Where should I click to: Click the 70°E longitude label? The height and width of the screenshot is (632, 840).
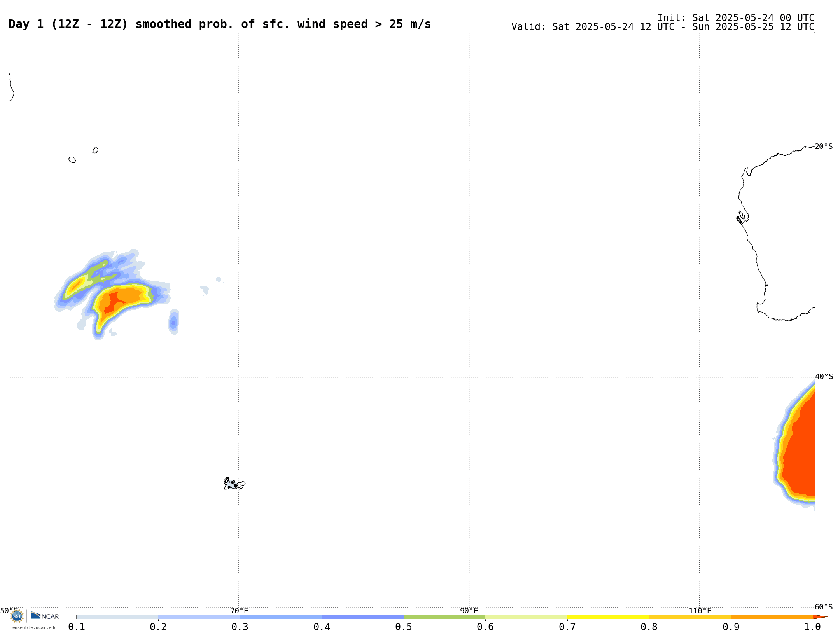[x=239, y=611]
